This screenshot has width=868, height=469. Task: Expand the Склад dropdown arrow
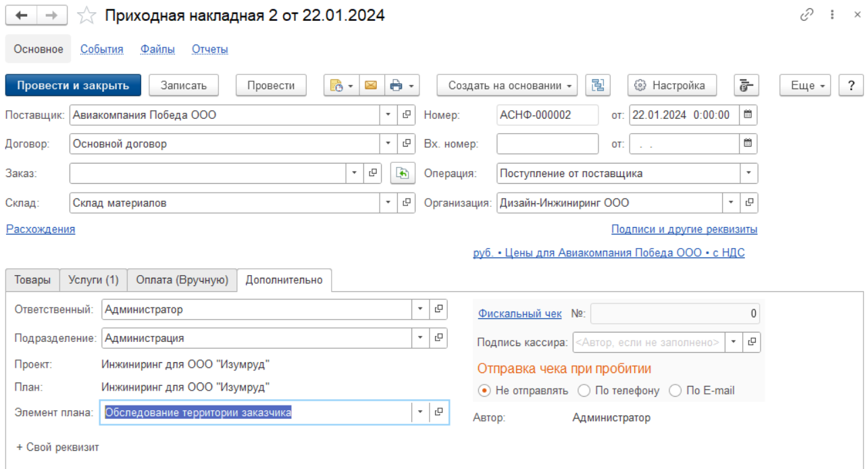(x=388, y=202)
